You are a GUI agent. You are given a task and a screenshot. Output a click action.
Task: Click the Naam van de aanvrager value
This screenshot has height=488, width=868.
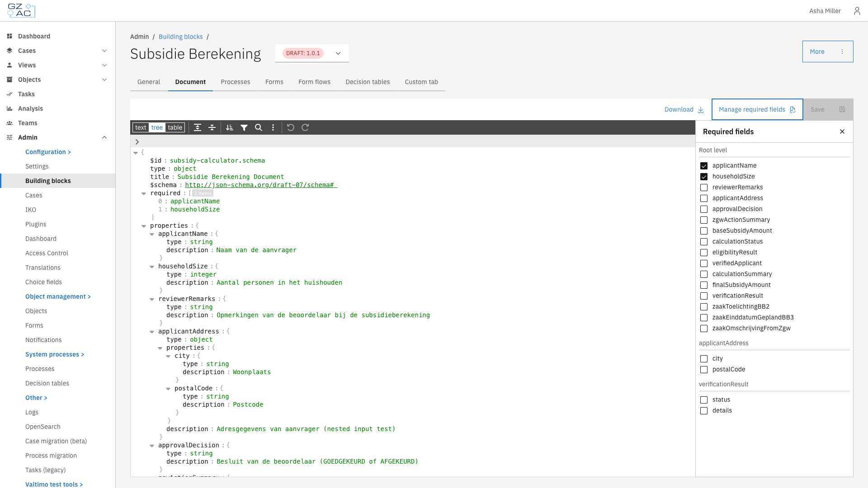tap(256, 250)
